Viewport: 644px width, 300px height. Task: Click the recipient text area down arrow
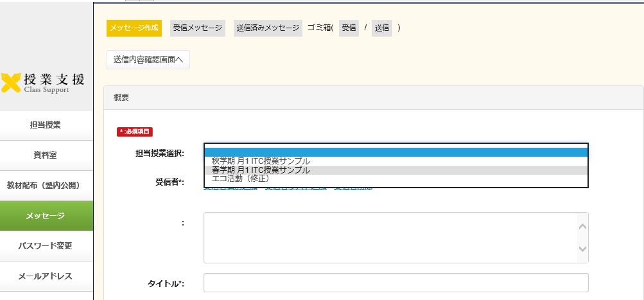[x=582, y=249]
